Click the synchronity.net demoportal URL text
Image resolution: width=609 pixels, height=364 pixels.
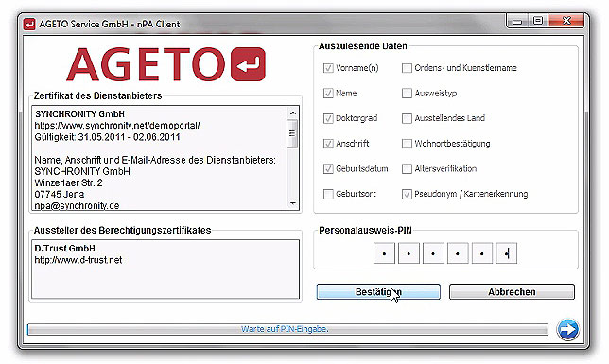click(x=117, y=126)
